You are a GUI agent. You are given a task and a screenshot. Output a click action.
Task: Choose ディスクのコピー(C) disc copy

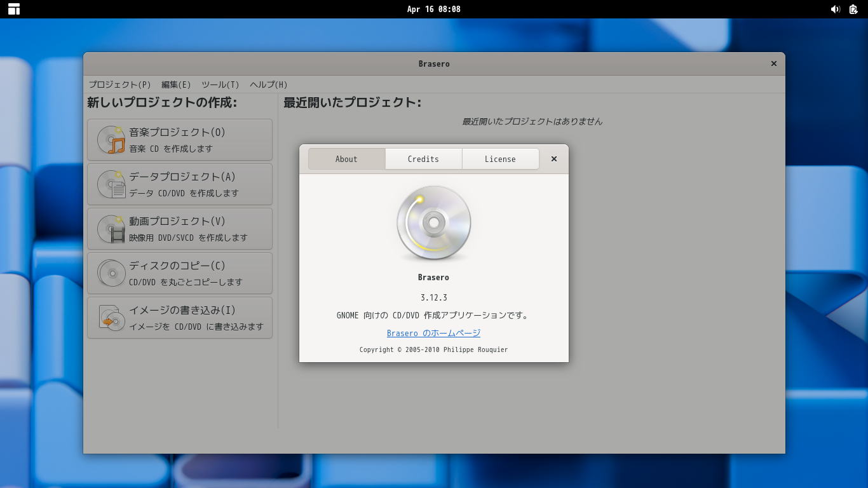pyautogui.click(x=180, y=273)
